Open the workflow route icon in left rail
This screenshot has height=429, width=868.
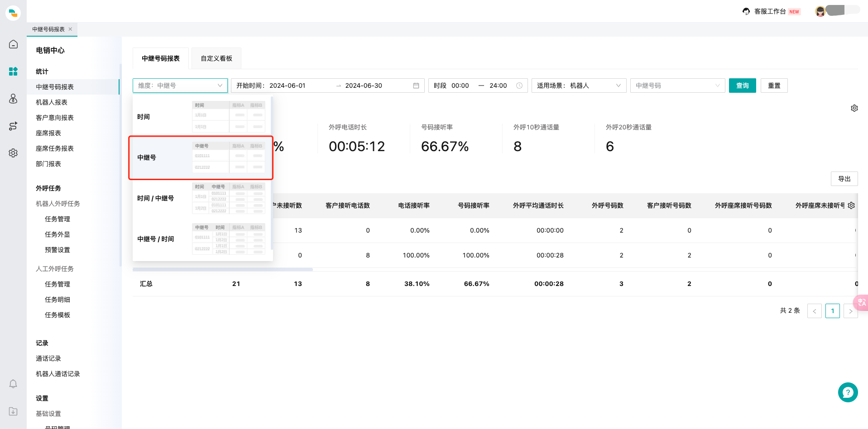point(13,126)
